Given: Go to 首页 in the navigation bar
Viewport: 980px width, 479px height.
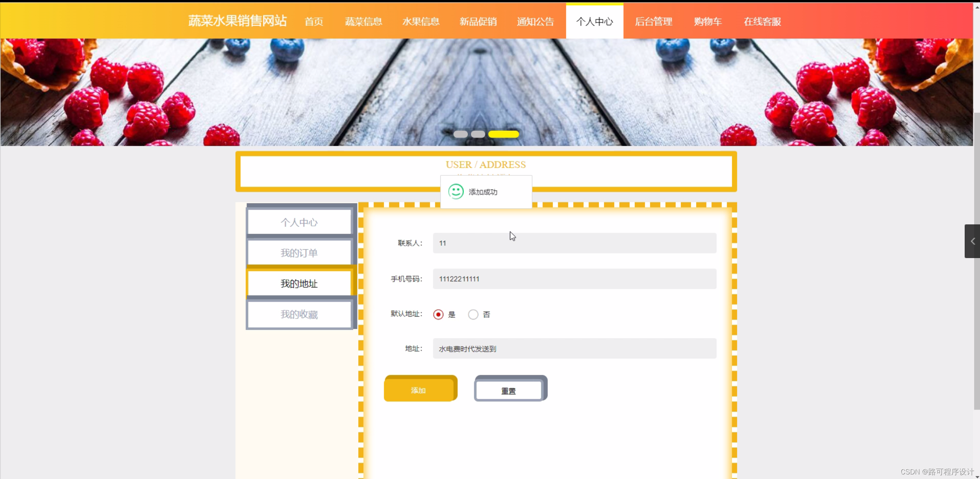Looking at the screenshot, I should (314, 21).
